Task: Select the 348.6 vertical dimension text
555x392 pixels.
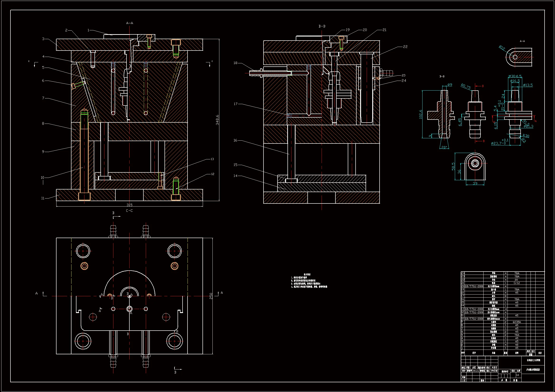Action: coord(217,120)
